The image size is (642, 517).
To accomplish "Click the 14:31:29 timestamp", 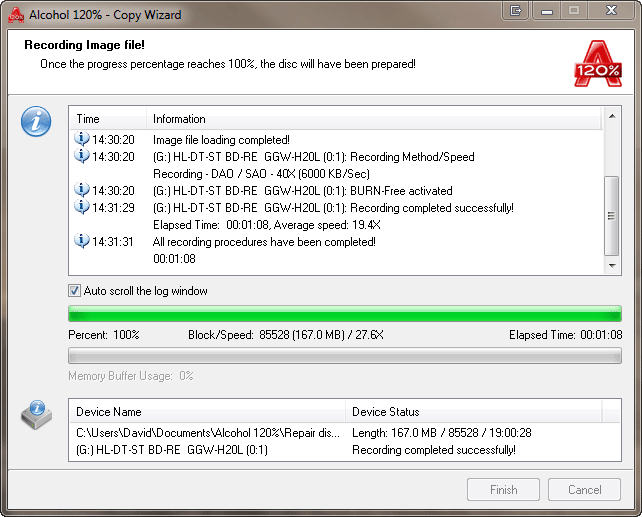I will [113, 208].
